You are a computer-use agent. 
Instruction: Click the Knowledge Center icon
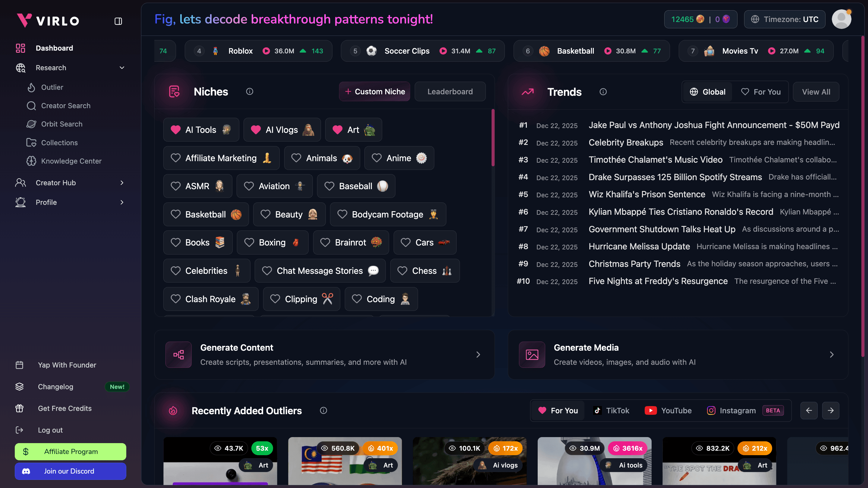click(31, 161)
